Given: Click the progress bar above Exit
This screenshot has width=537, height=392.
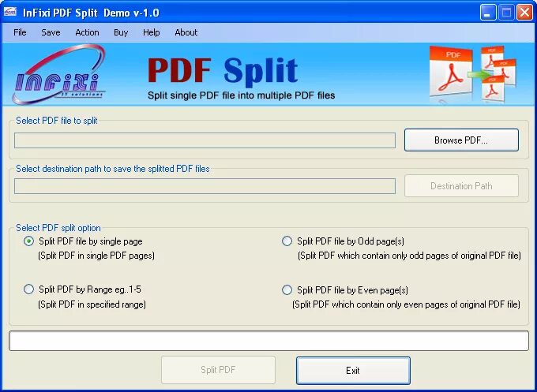Looking at the screenshot, I should click(268, 341).
